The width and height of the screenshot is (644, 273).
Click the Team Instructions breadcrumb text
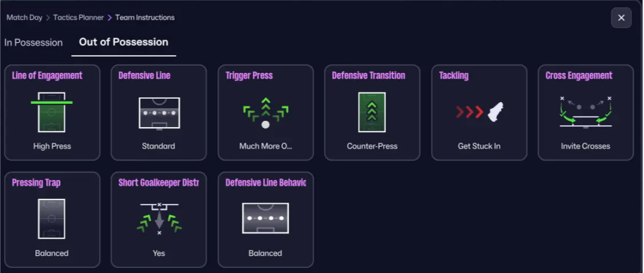click(x=145, y=18)
